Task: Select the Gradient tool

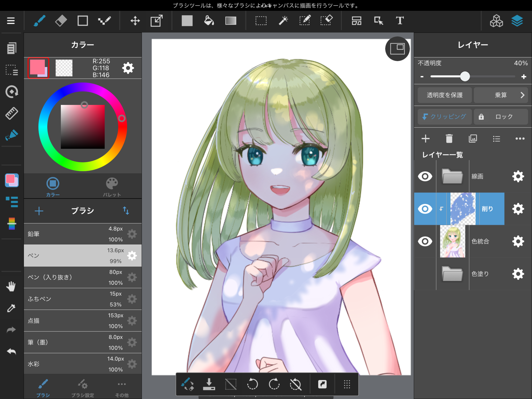Action: pos(231,21)
